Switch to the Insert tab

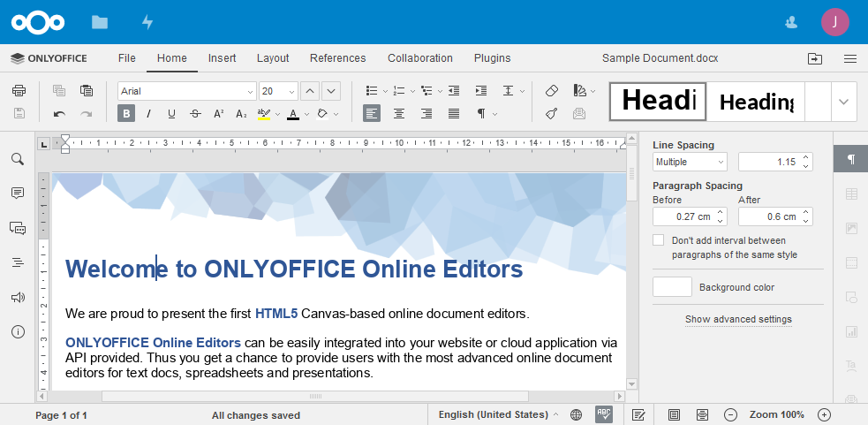pyautogui.click(x=222, y=58)
